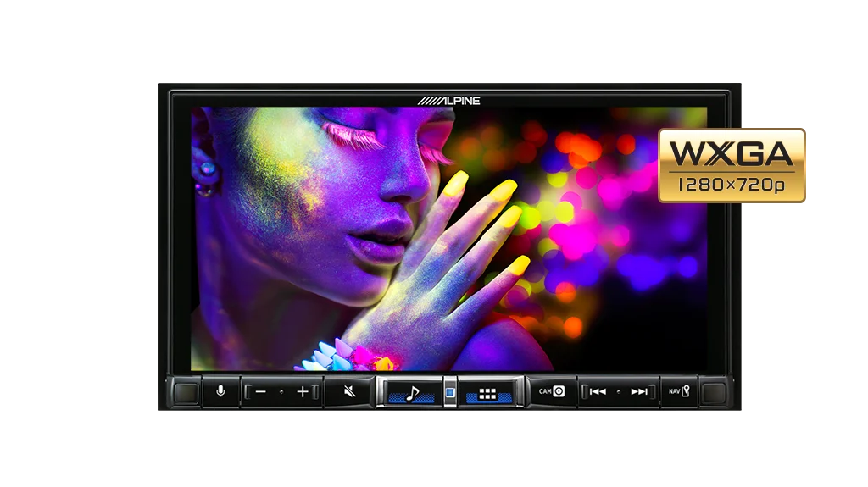The image size is (868, 487).
Task: Skip to previous track
Action: pyautogui.click(x=598, y=391)
